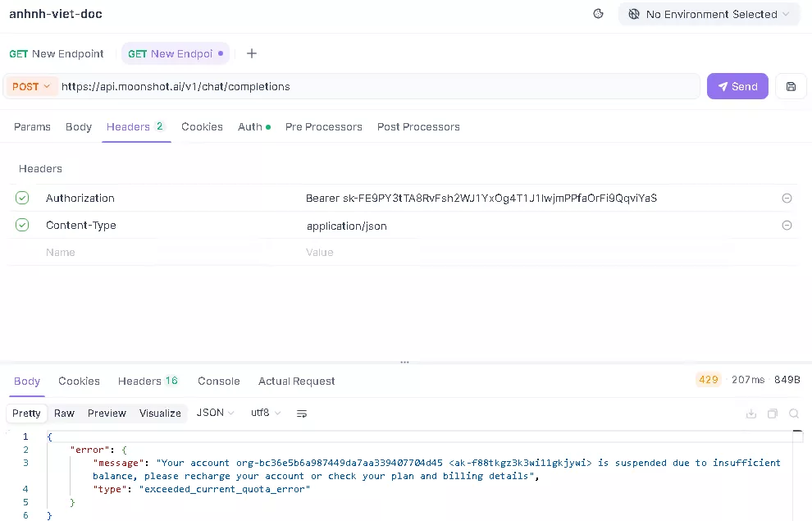Image resolution: width=812 pixels, height=521 pixels.
Task: Add a new request tab with plus icon
Action: point(252,53)
